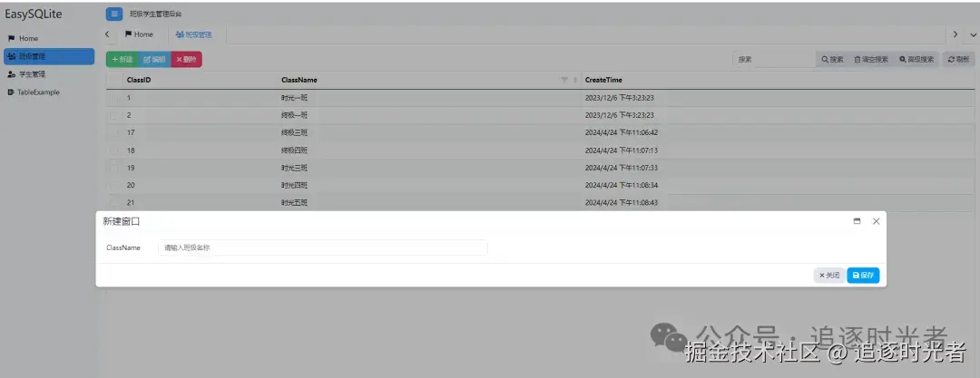Click the ClassName column filter funnel icon

tap(565, 80)
